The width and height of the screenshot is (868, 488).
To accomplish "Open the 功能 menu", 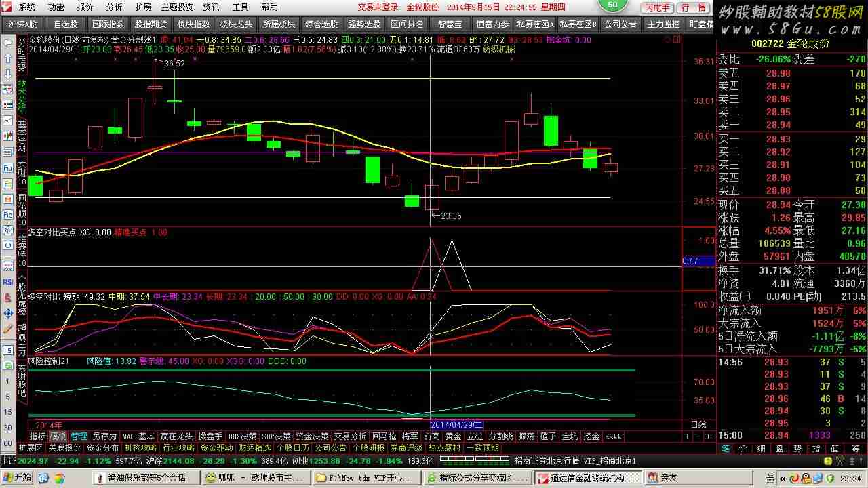I will coord(56,7).
